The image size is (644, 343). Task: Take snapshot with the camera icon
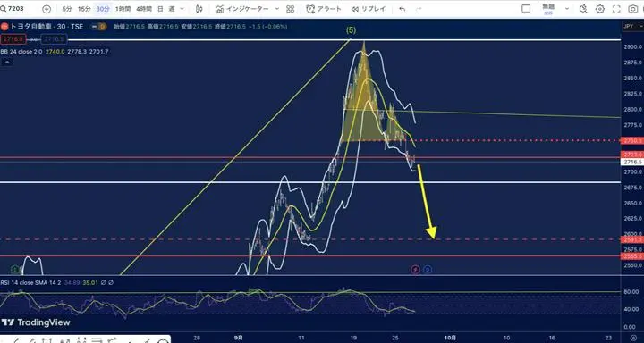(x=633, y=9)
